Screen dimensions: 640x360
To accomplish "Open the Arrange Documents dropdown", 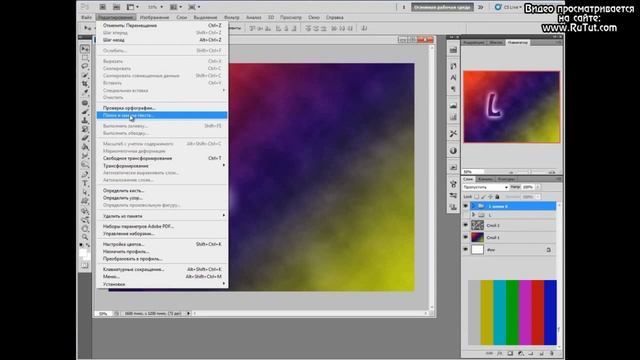I will pos(176,7).
